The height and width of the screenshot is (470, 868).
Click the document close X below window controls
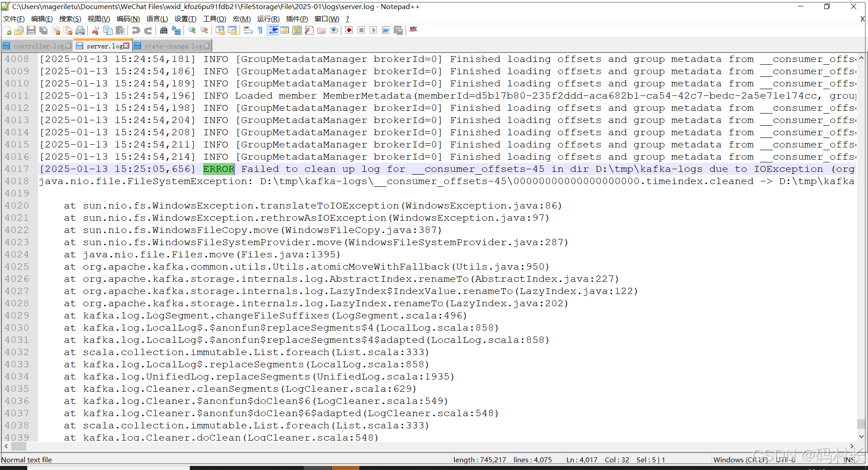[862, 19]
